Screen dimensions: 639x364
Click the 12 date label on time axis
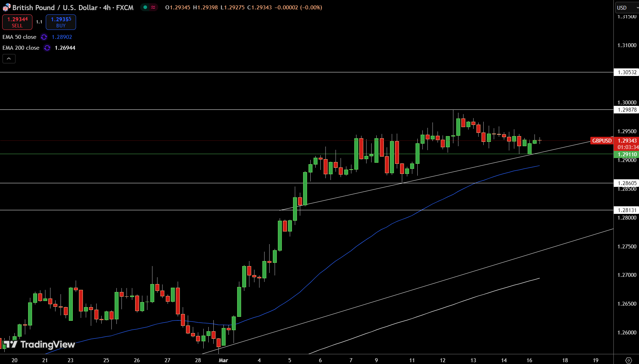pyautogui.click(x=443, y=360)
